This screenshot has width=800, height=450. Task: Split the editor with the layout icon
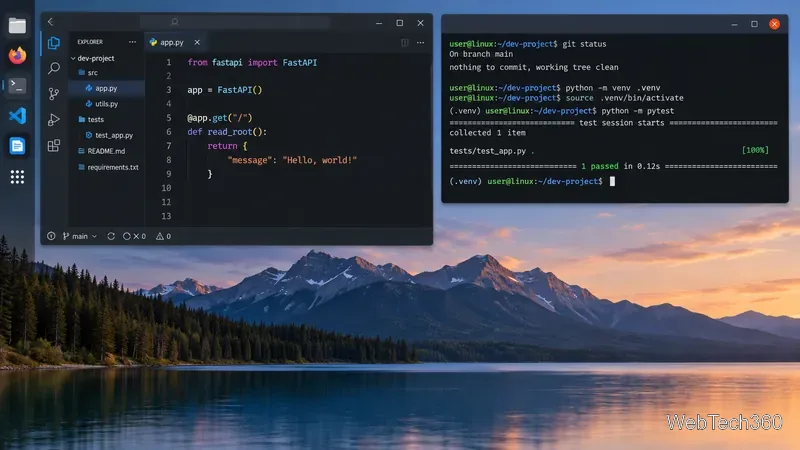tap(405, 42)
